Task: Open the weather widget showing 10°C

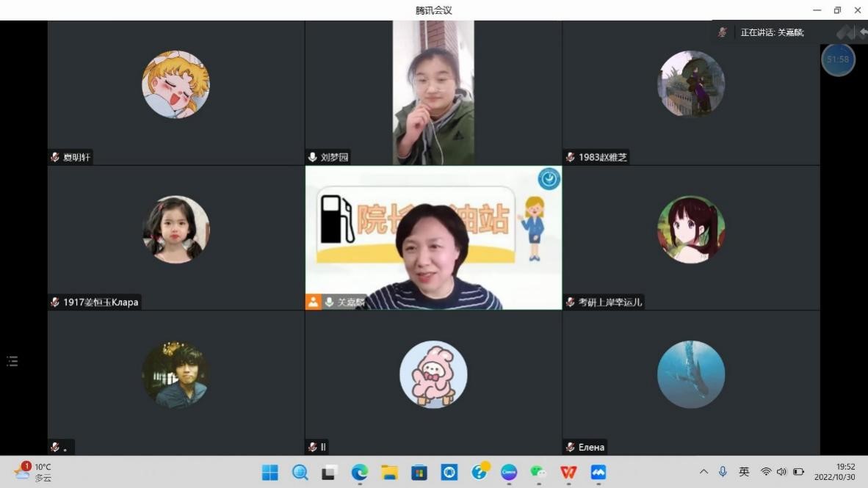Action: 33,472
